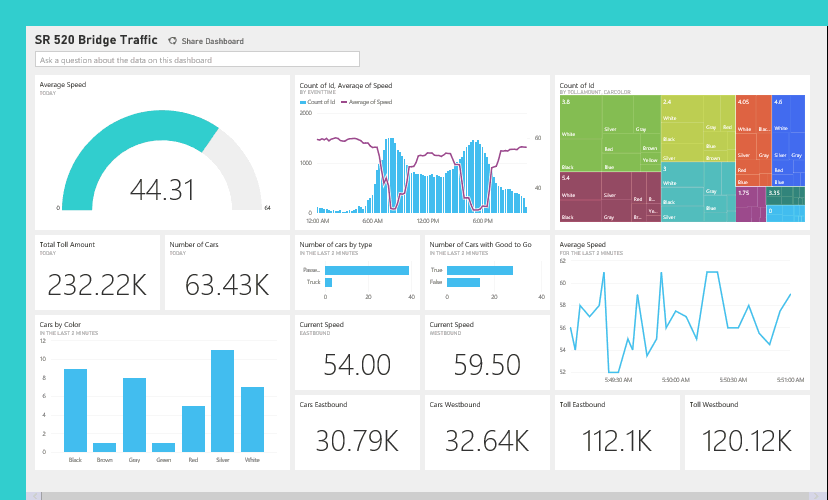Click the horizontal scrollbar's left arrow
Viewport: 828px width, 500px height.
[x=34, y=496]
